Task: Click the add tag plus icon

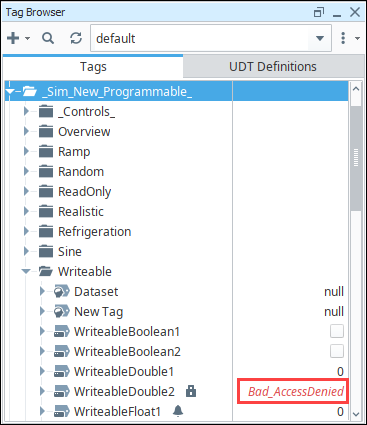Action: tap(13, 38)
